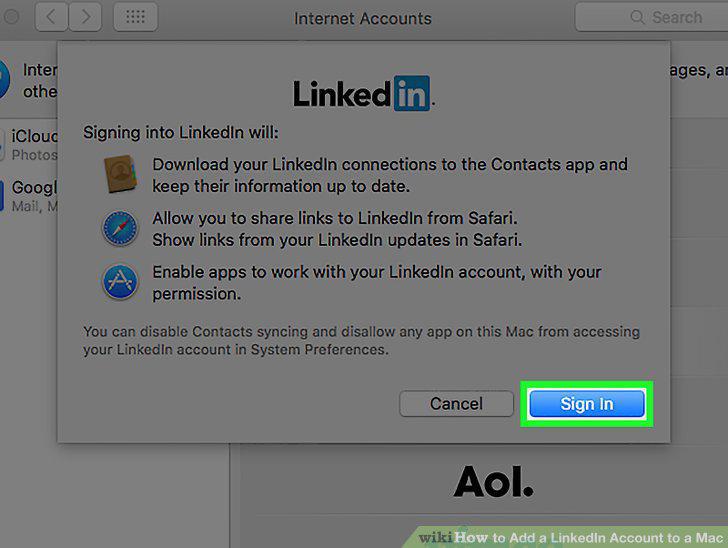Click the wikiHow watermark link
Viewport: 728px width, 548px height.
point(570,537)
